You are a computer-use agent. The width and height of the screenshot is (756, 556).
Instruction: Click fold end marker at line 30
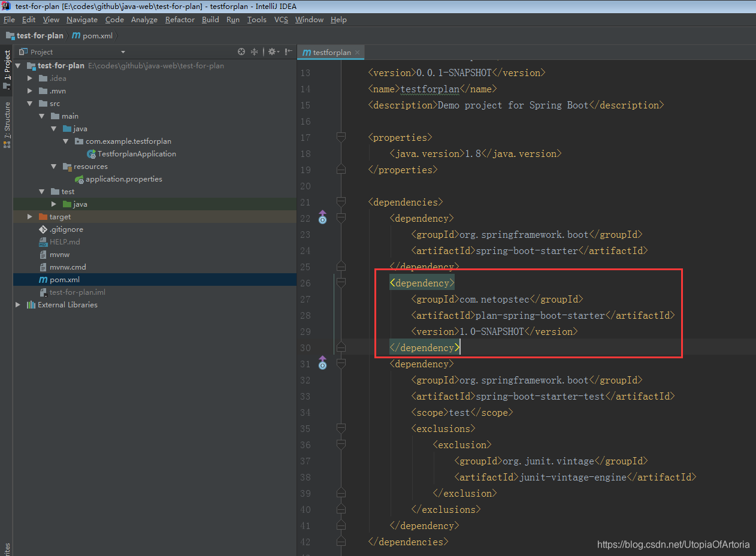[x=341, y=348]
